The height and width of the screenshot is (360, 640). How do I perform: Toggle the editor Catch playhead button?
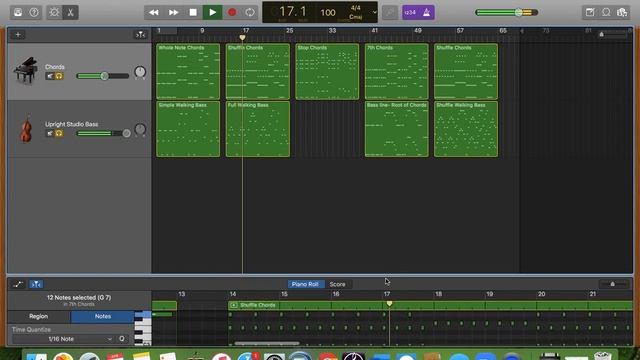click(36, 284)
